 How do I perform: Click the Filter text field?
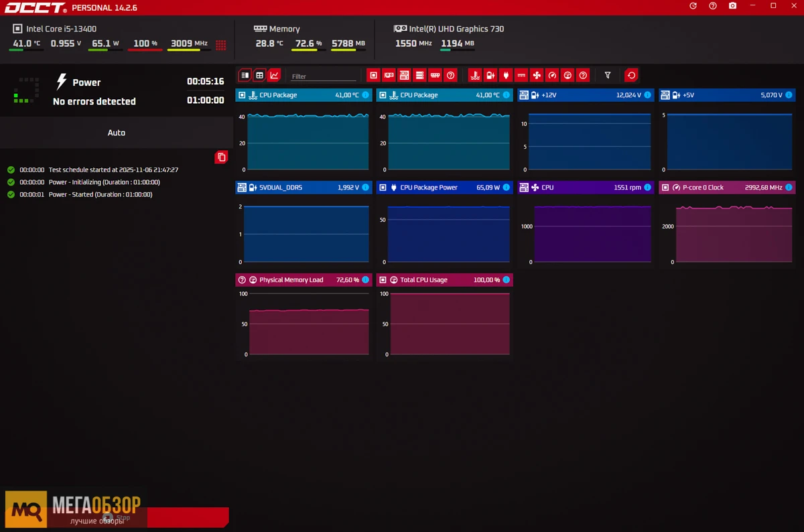click(x=323, y=76)
